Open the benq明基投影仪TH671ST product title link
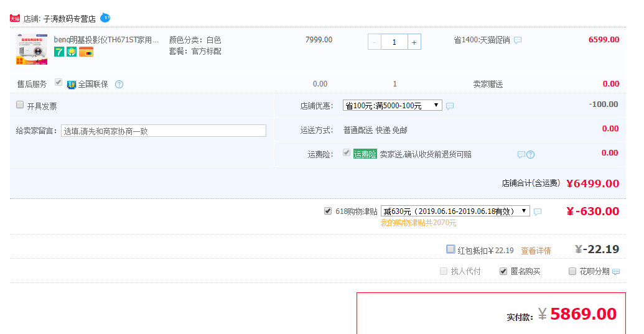 [x=106, y=40]
